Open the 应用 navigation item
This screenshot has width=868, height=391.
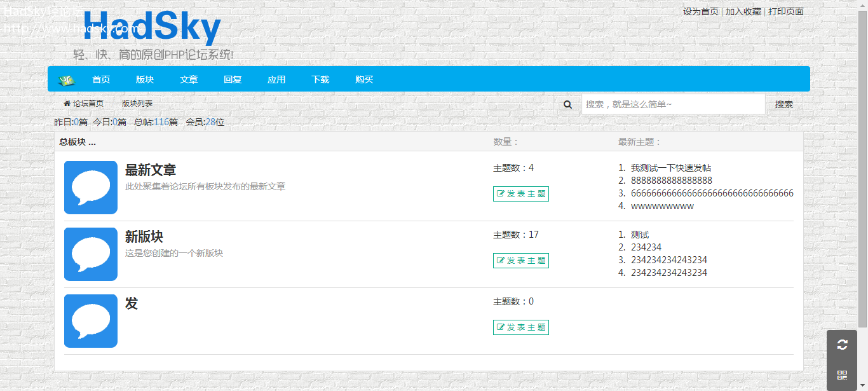pyautogui.click(x=276, y=79)
